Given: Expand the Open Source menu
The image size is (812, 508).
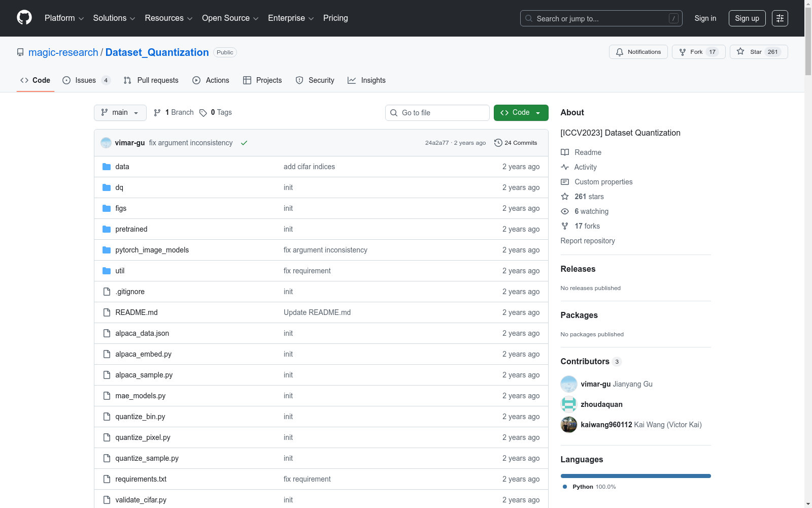Looking at the screenshot, I should point(230,18).
